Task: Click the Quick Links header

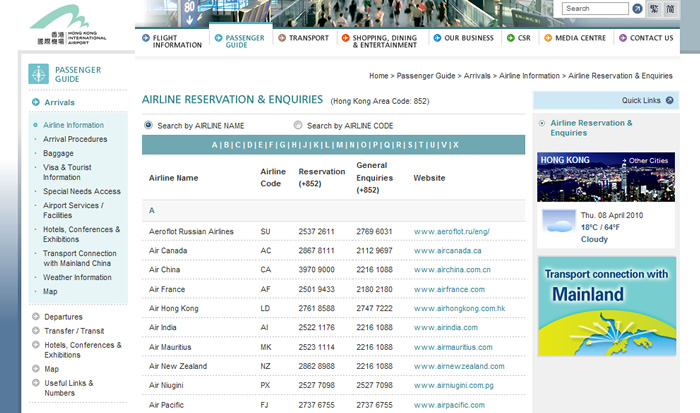Action: 606,100
